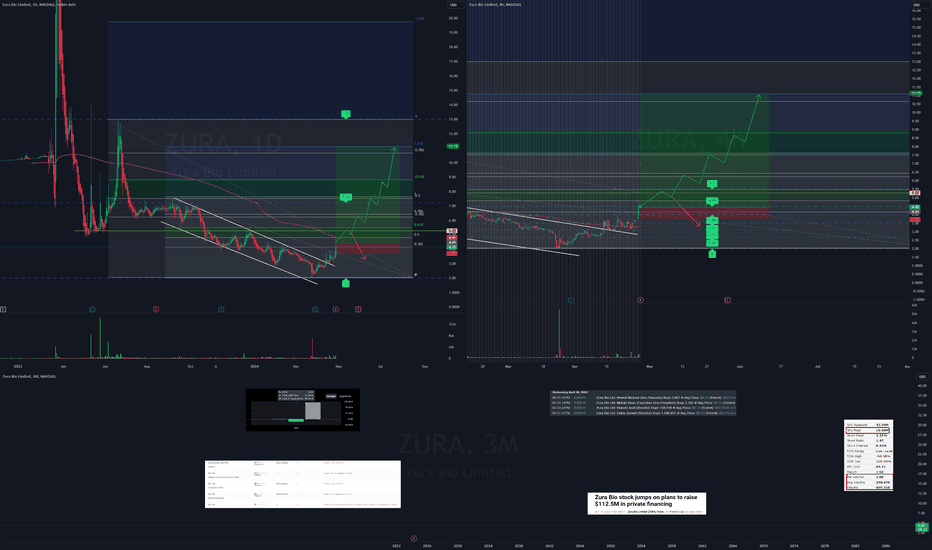This screenshot has height=550, width=932.
Task: Click the Zura Bio Limited 4h chart title
Action: point(495,4)
